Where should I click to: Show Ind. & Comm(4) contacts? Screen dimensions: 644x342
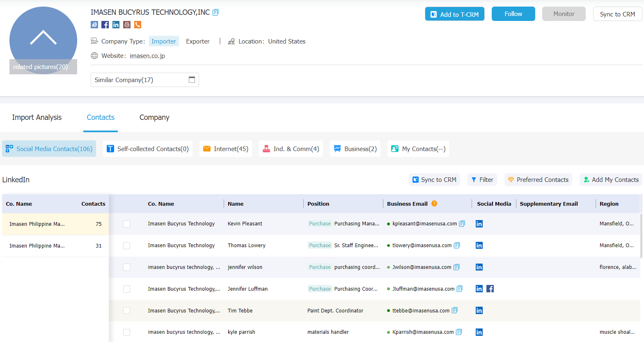click(291, 149)
